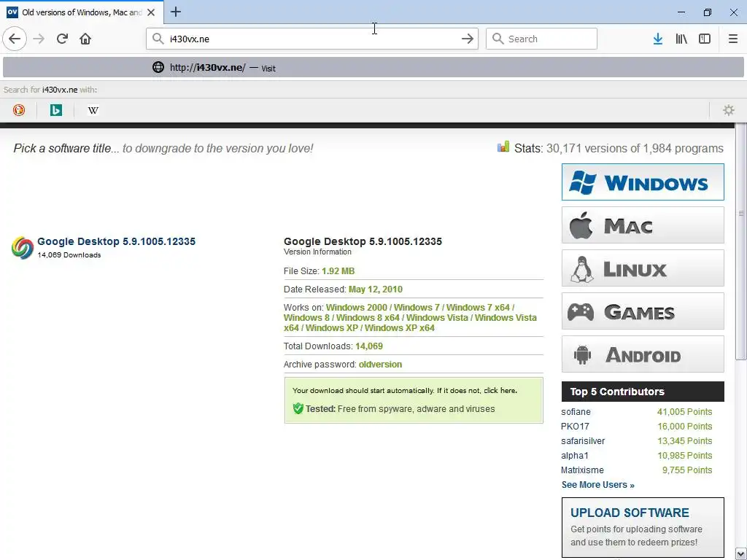The image size is (747, 560).
Task: Click the globe icon in URL suggestion
Action: click(158, 67)
